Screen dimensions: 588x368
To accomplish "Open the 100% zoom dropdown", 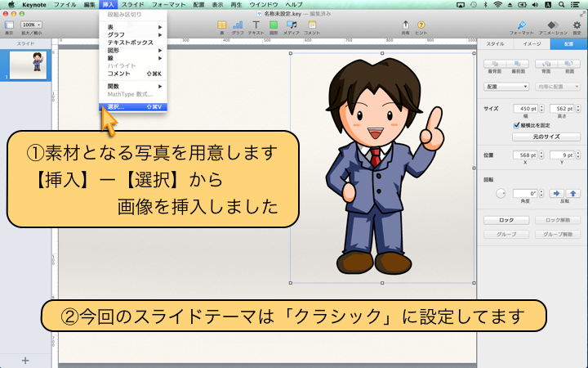I will coord(33,25).
